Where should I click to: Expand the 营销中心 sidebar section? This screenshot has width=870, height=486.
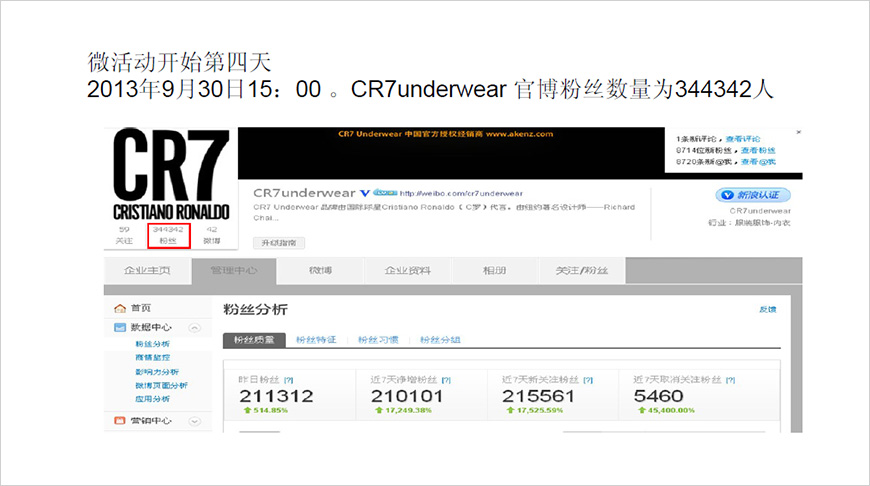pos(194,421)
